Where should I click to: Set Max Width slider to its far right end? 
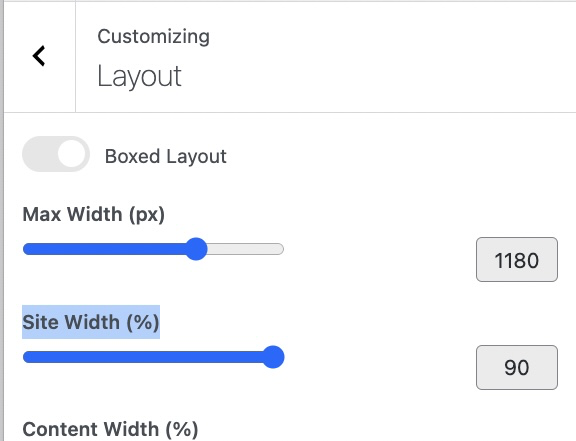(x=281, y=249)
